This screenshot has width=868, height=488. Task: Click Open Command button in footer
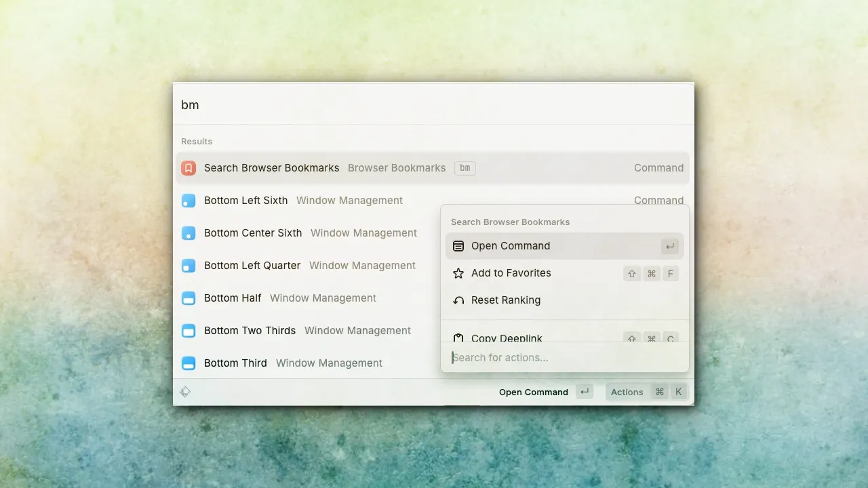click(x=546, y=392)
